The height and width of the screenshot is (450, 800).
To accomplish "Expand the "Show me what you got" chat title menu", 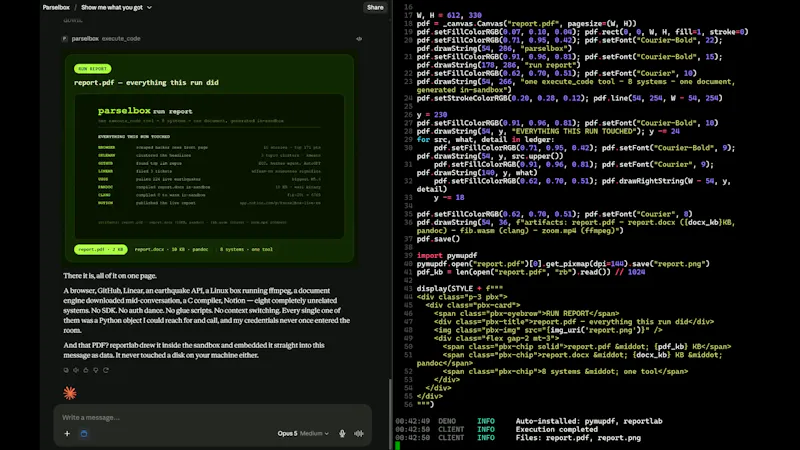I will pyautogui.click(x=116, y=7).
